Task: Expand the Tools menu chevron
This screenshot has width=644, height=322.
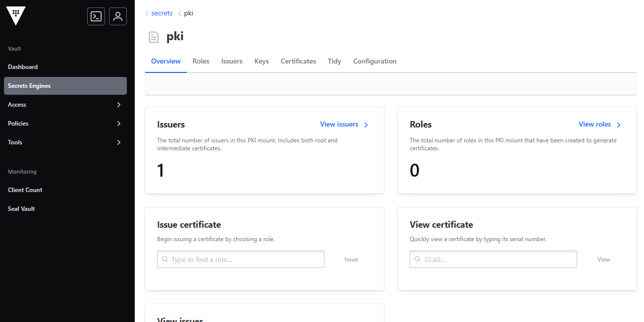Action: point(119,142)
